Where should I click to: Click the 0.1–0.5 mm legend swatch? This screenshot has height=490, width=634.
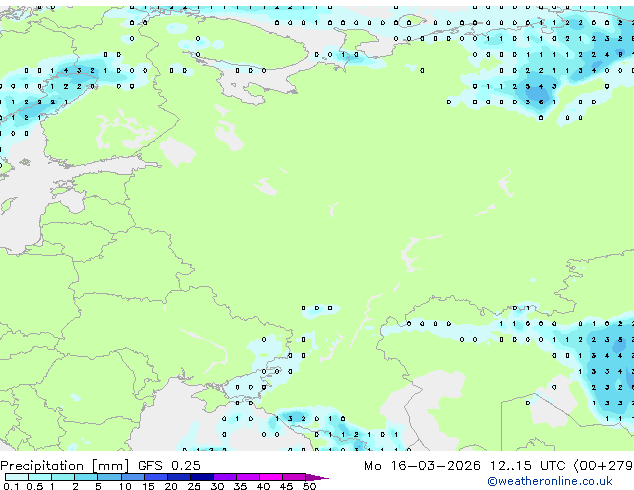coord(17,477)
